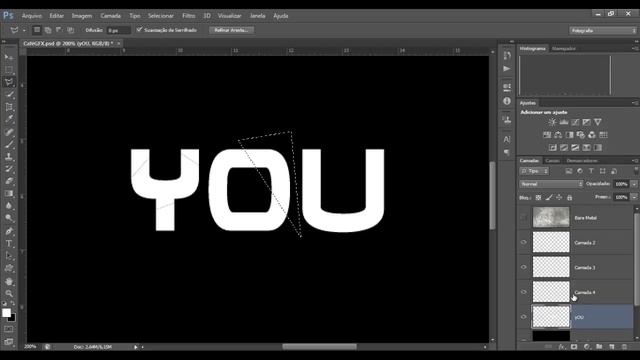The height and width of the screenshot is (360, 640).
Task: Open the Info panel icon in dock
Action: click(x=507, y=101)
